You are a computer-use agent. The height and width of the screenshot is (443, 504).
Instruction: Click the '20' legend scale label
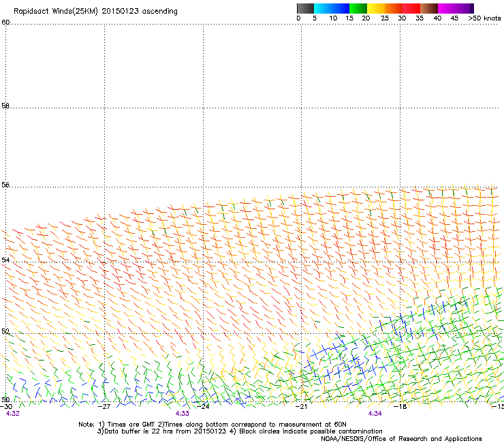click(366, 18)
